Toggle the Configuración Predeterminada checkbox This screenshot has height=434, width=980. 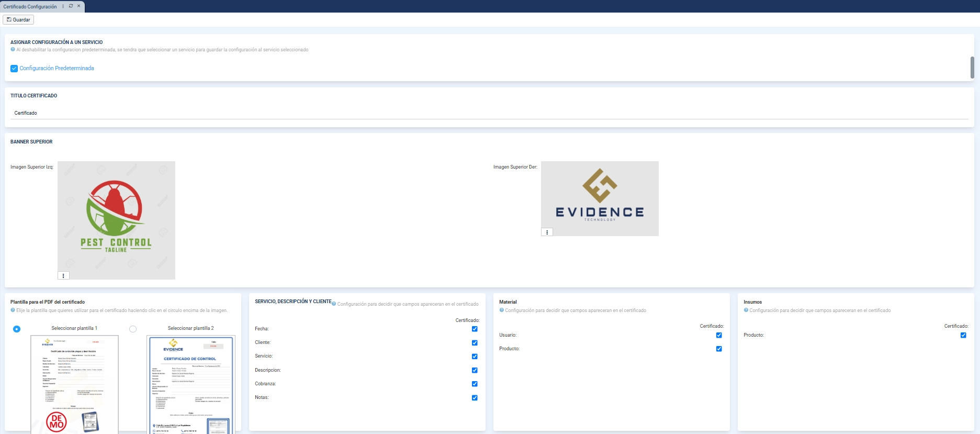[x=14, y=69]
